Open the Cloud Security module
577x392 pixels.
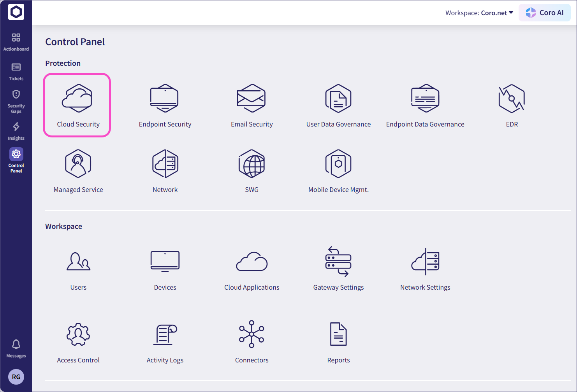[77, 105]
